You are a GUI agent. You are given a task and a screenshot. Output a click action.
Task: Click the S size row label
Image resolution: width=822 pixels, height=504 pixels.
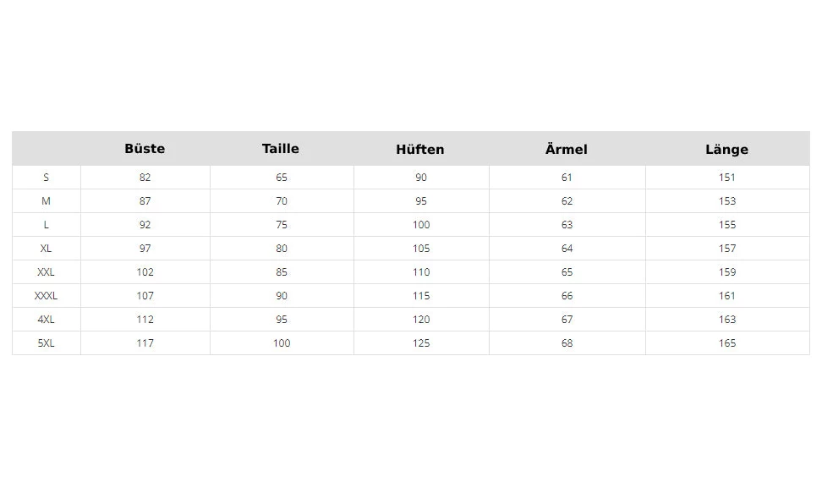tap(46, 178)
